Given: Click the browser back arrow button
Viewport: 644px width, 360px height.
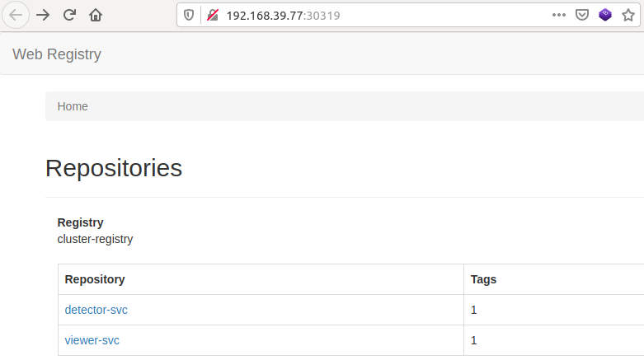Looking at the screenshot, I should (16, 15).
